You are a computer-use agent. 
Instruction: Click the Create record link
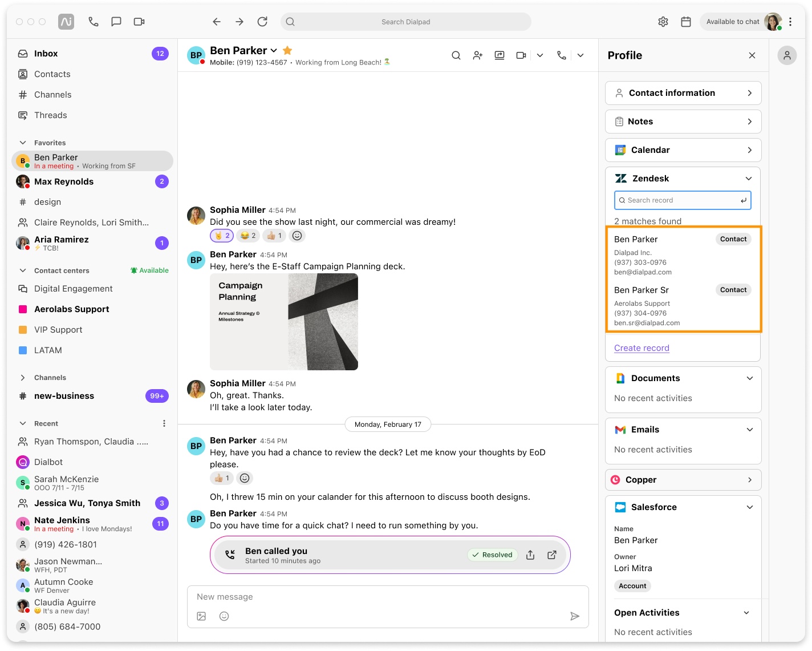(x=642, y=348)
